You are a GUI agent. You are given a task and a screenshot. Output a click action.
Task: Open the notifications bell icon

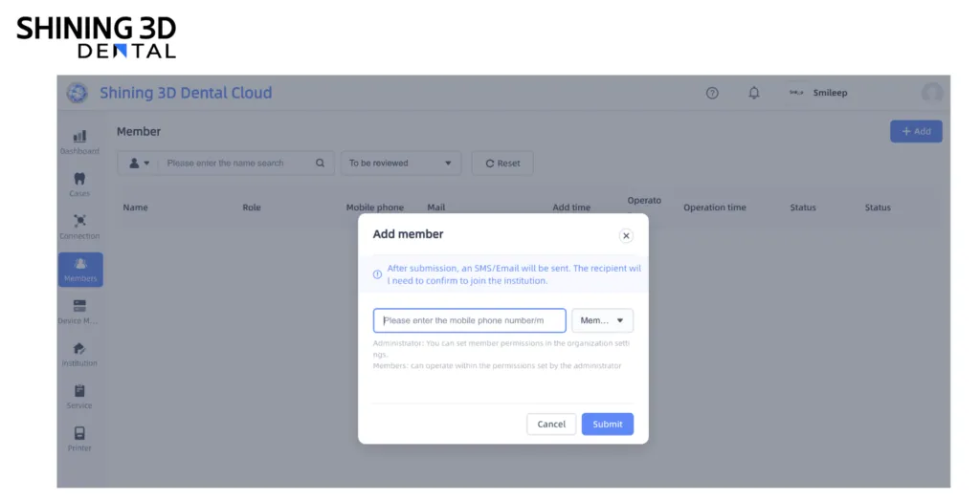[754, 93]
